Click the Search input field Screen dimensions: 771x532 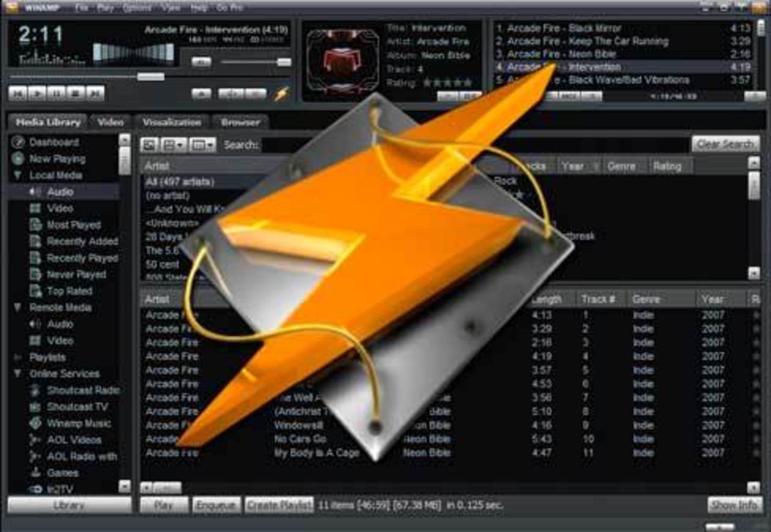(x=476, y=145)
